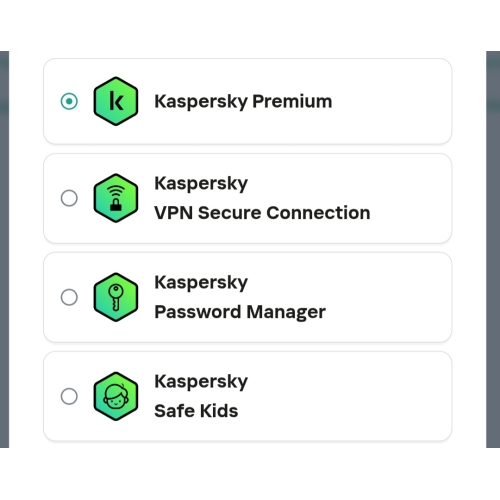Click the Kaspersky Premium 'k' hexagon icon
Screen dimensions: 500x500
point(116,101)
